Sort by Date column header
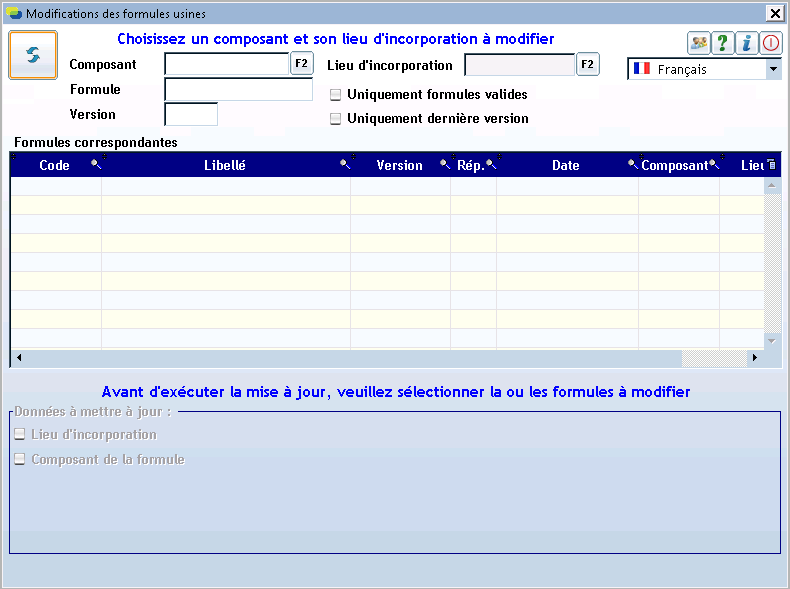Screen dimensions: 790x589 point(565,165)
